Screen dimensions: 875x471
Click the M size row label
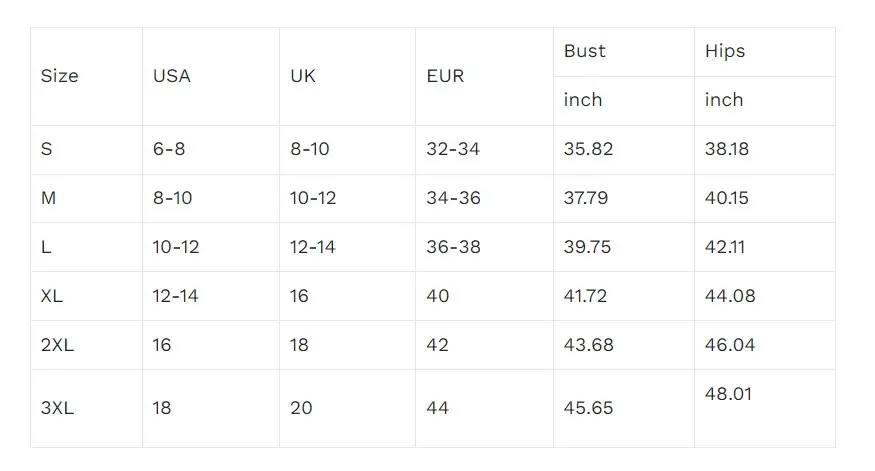(x=49, y=198)
